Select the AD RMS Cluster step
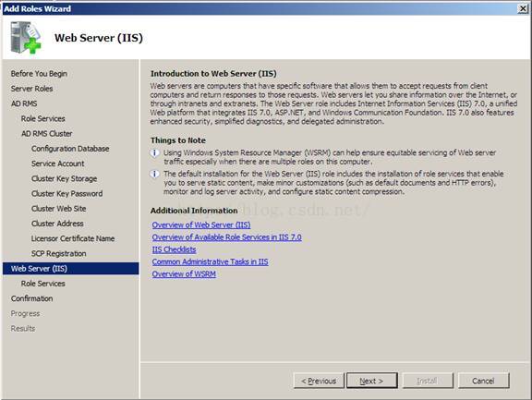The image size is (532, 400). [x=46, y=133]
